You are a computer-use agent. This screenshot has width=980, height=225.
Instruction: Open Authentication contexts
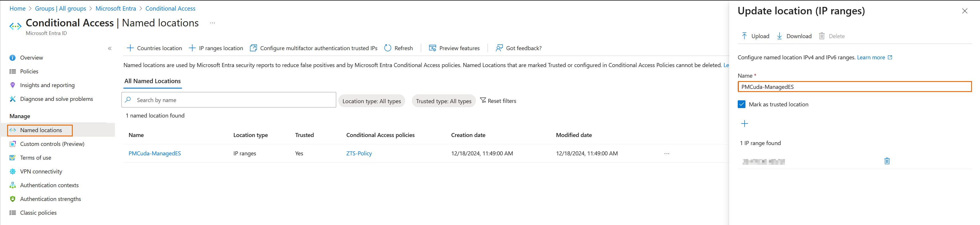49,185
